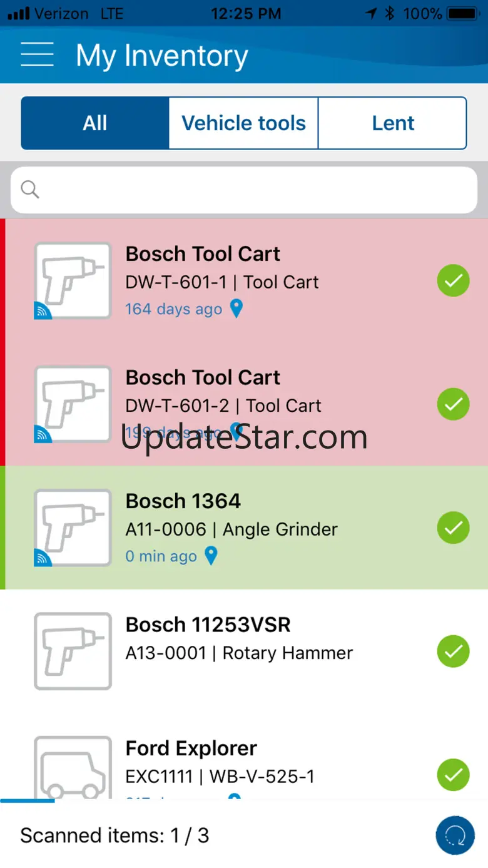Tap the Ford Explorer vehicle icon
This screenshot has height=868, width=488.
click(73, 767)
